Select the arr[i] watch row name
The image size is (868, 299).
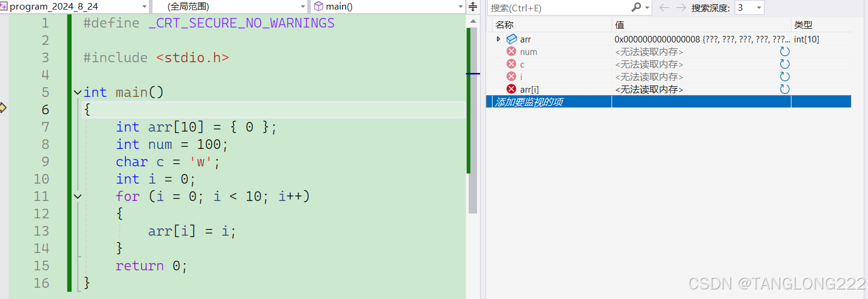[x=530, y=89]
